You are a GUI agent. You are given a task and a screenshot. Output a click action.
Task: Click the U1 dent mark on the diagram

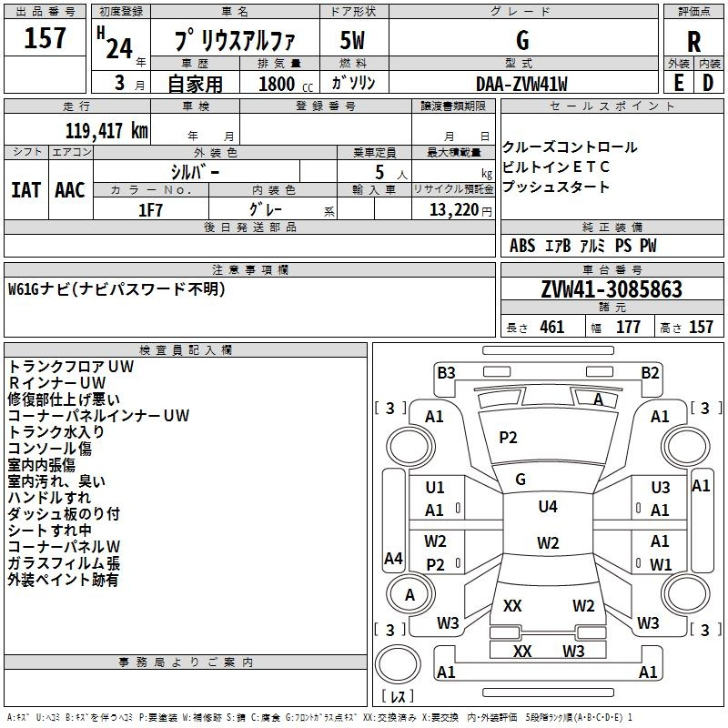tap(435, 488)
